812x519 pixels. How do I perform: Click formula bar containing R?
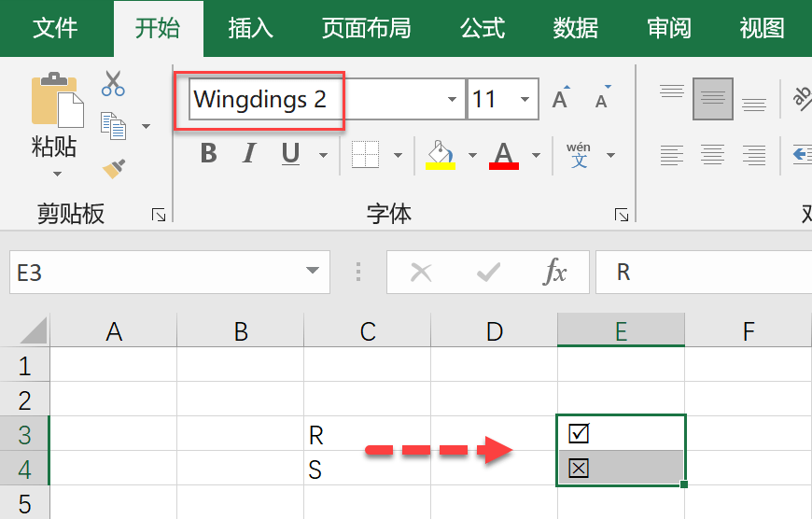click(x=704, y=273)
